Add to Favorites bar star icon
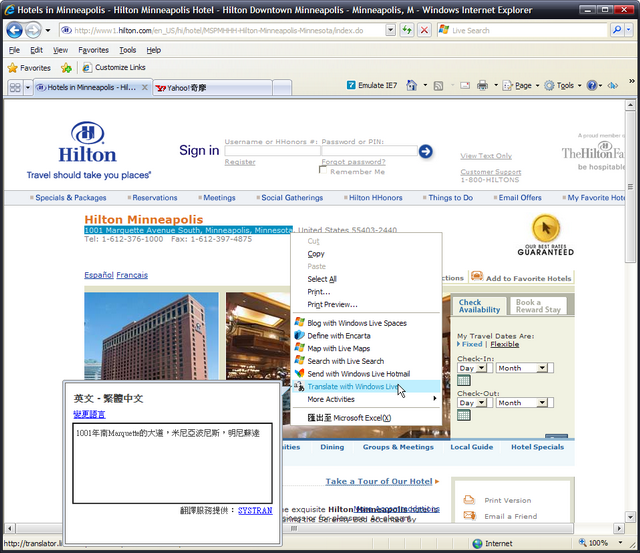The width and height of the screenshot is (640, 553). (x=66, y=68)
